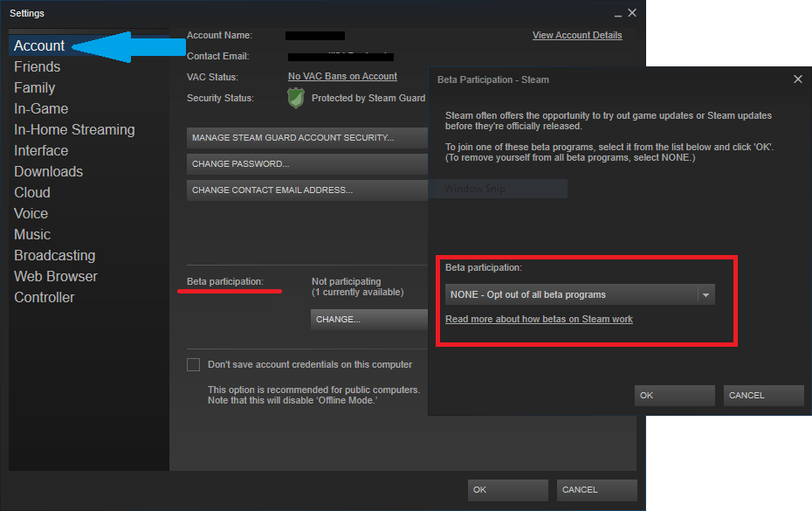Close the Settings window
The height and width of the screenshot is (511, 812).
tap(632, 13)
